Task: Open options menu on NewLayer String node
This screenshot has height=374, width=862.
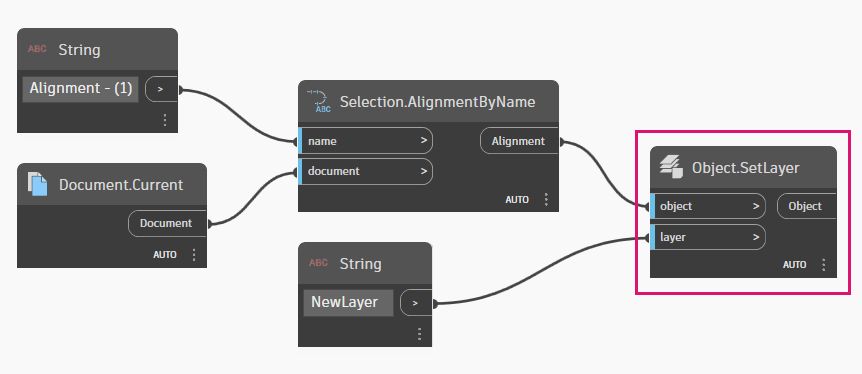Action: pyautogui.click(x=419, y=334)
